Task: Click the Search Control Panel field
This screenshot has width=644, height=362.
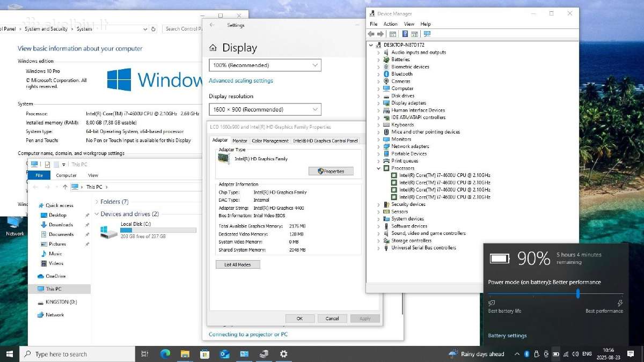Action: [x=181, y=29]
